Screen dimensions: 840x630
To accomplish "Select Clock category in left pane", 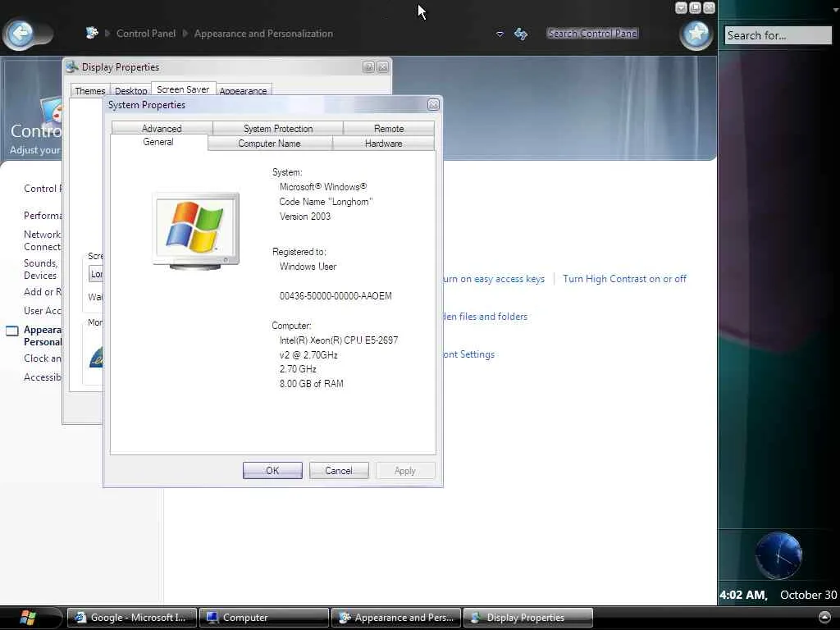I will coord(43,358).
